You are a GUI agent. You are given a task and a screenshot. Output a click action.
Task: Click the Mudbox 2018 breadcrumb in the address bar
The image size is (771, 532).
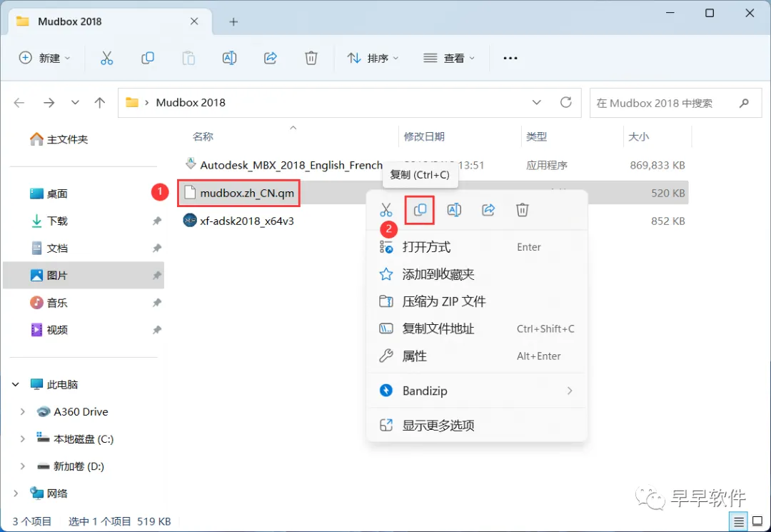pyautogui.click(x=191, y=103)
